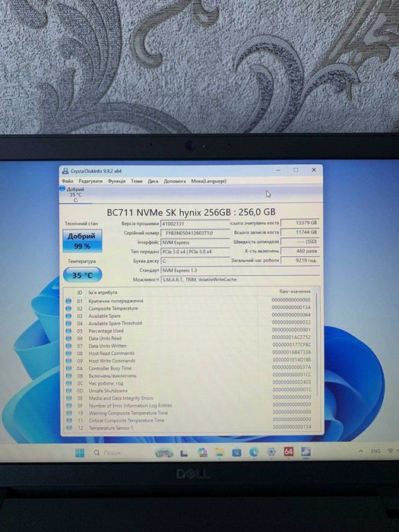Click total host writes value 11744 GB
399x532 pixels.
click(x=300, y=233)
